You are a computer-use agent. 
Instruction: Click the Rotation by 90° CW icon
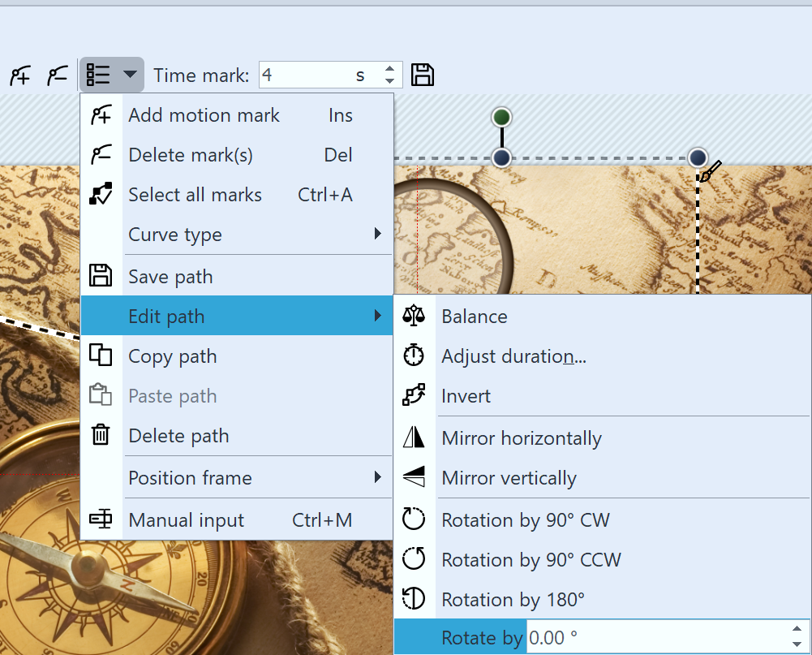pos(414,519)
